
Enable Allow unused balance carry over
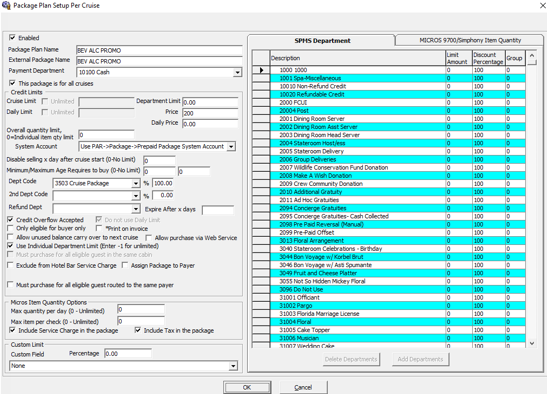tap(10, 237)
